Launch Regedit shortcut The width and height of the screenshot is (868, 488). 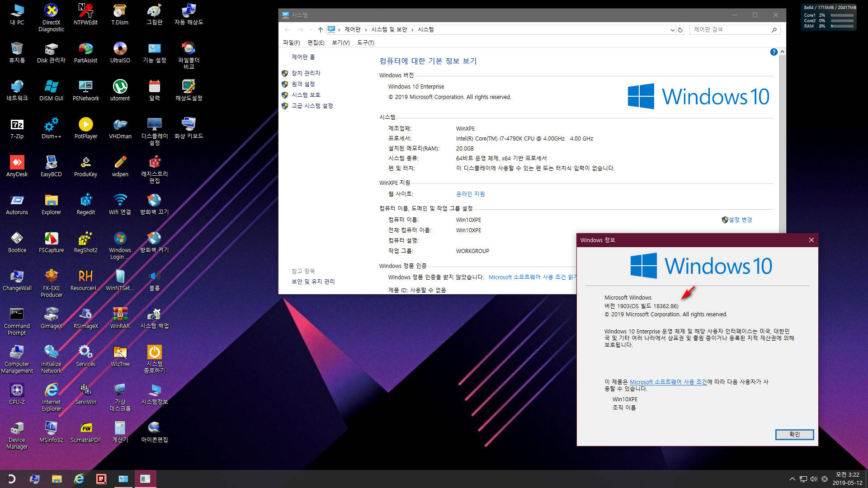click(x=85, y=204)
